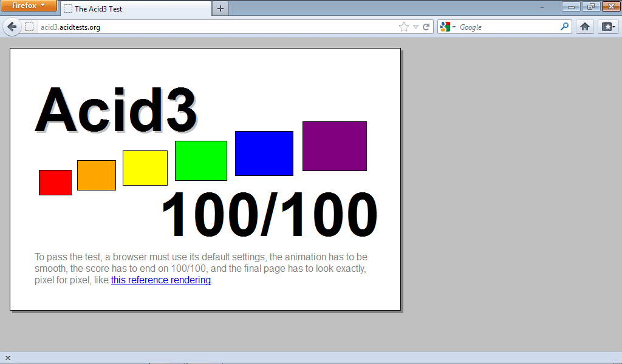Viewport: 622px width, 364px height.
Task: Click the acid3.acidtests.org address field
Action: click(213, 27)
